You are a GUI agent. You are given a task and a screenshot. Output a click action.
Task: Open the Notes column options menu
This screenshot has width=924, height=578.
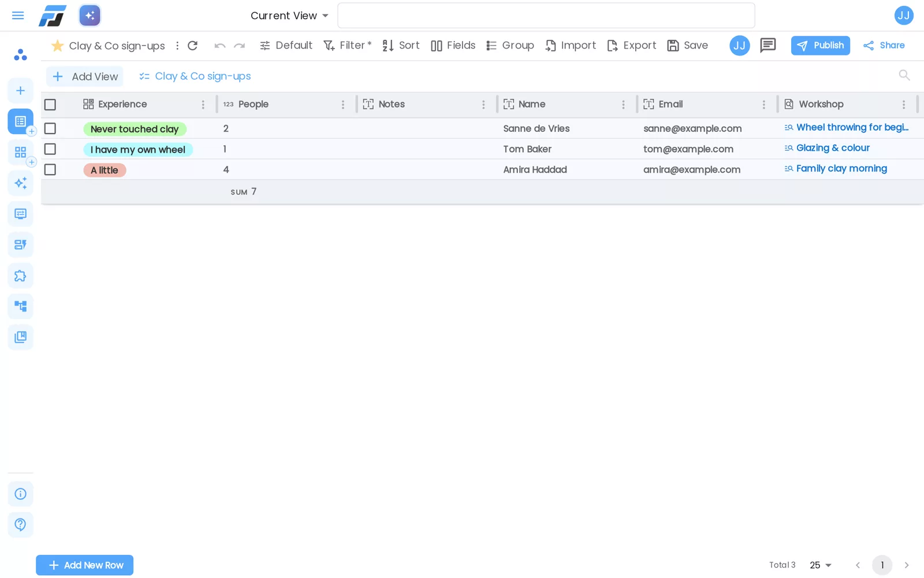tap(483, 105)
